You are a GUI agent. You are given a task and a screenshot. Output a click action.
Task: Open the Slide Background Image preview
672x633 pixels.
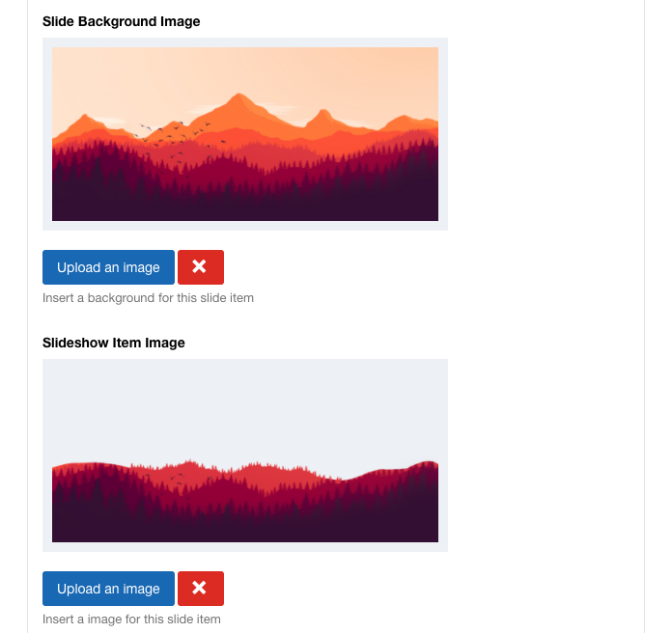tap(245, 134)
